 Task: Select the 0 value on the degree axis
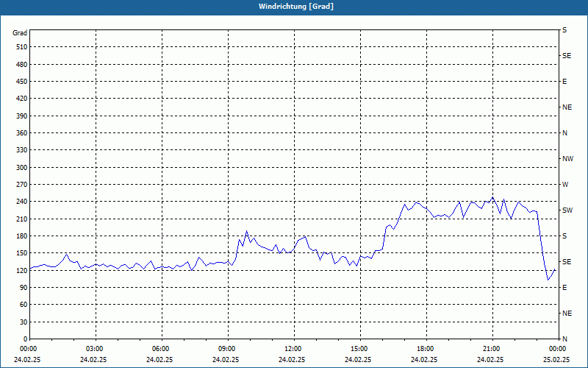pos(25,339)
